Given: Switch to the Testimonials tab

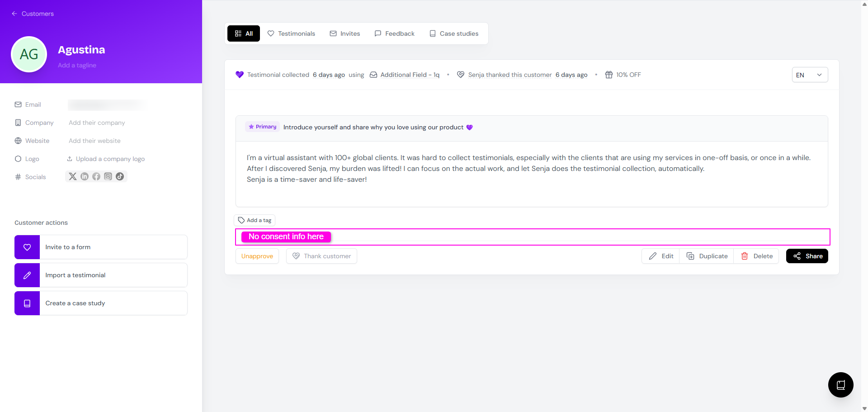Looking at the screenshot, I should tap(291, 33).
